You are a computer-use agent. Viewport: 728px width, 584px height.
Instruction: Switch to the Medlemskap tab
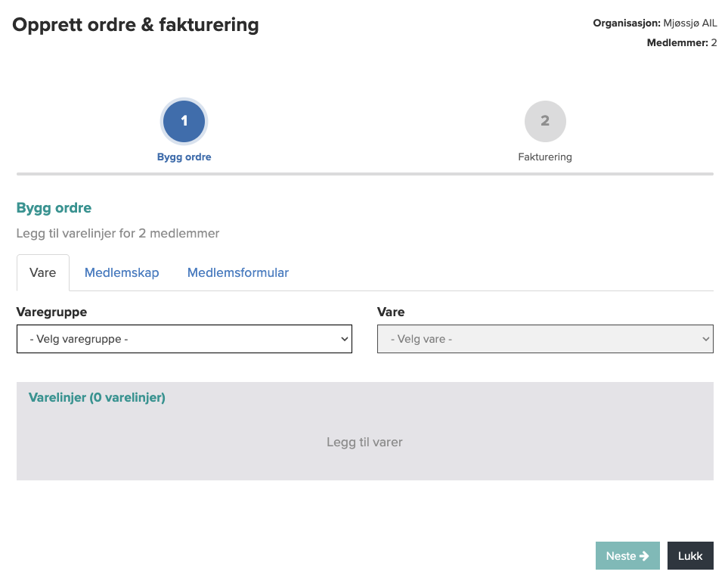coord(122,273)
